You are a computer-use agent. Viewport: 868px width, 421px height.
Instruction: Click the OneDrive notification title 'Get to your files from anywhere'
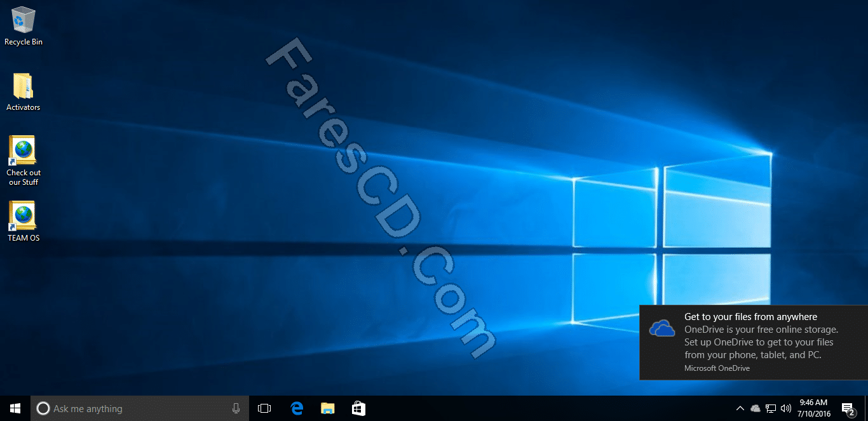pos(750,317)
